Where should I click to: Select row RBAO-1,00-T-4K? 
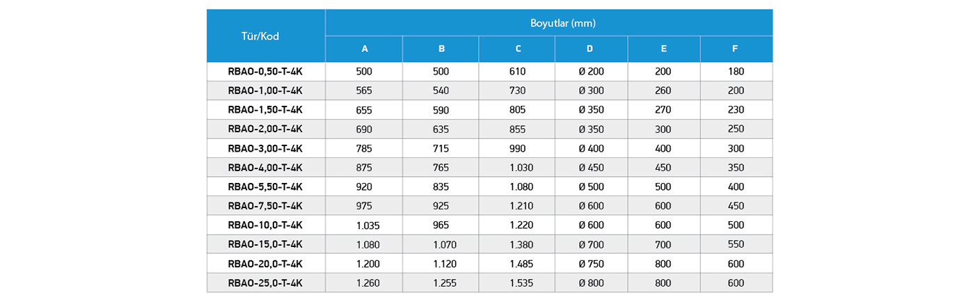[489, 90]
